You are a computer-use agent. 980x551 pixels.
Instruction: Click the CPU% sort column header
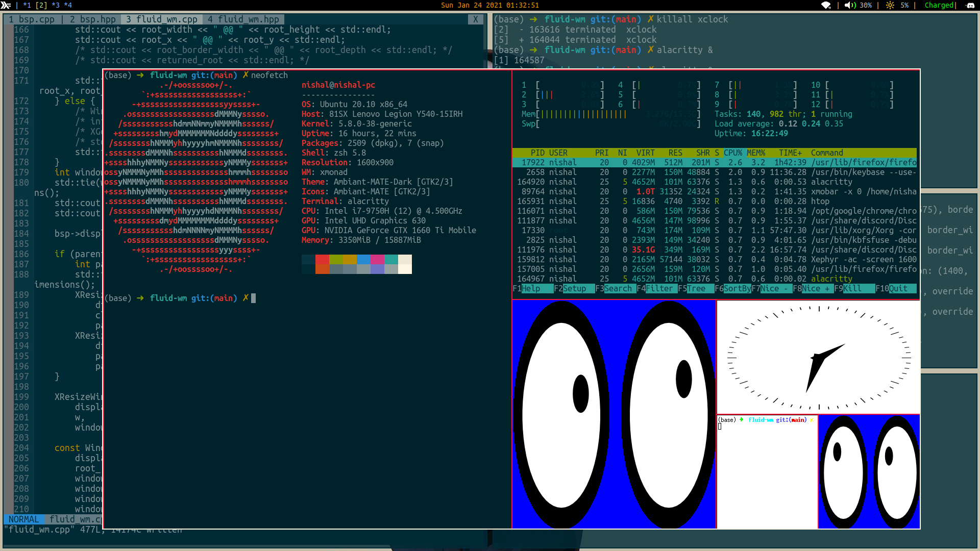733,153
